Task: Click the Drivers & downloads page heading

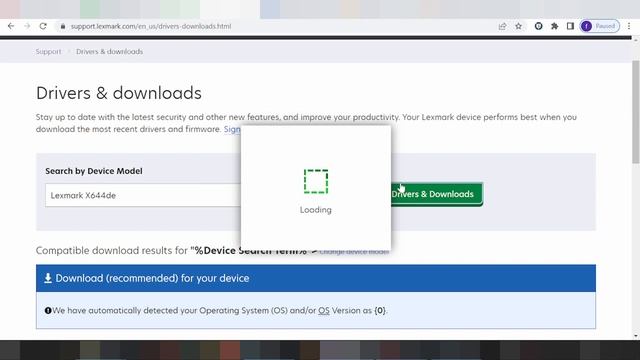Action: click(x=119, y=93)
